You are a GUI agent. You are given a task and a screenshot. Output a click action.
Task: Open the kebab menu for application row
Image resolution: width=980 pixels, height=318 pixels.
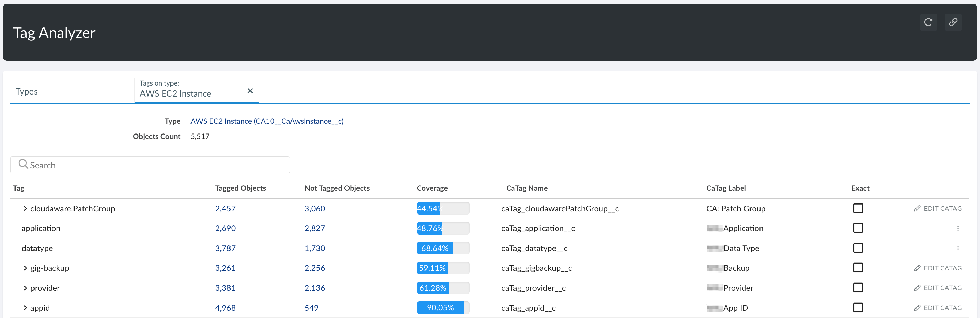[958, 228]
